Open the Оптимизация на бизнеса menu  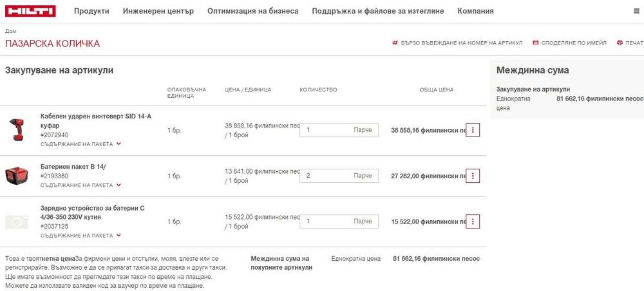pos(253,11)
